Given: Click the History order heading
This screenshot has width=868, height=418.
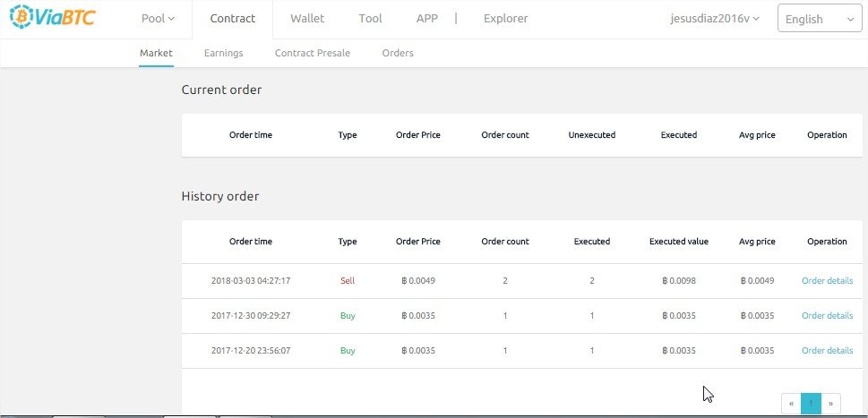Looking at the screenshot, I should 220,196.
